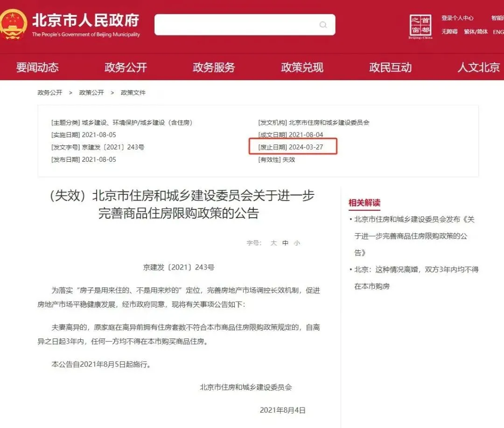Open 登录个人中心 login link
504x428 pixels.
coord(458,18)
